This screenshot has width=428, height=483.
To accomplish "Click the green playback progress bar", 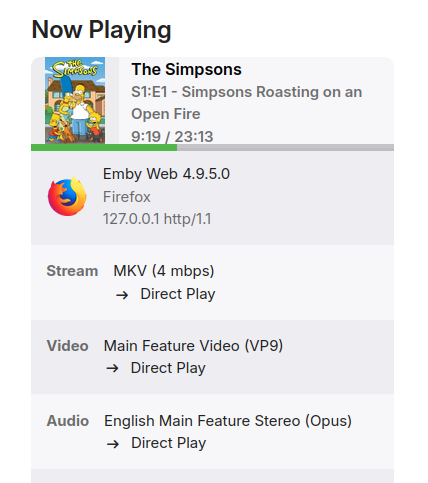I will pos(104,147).
